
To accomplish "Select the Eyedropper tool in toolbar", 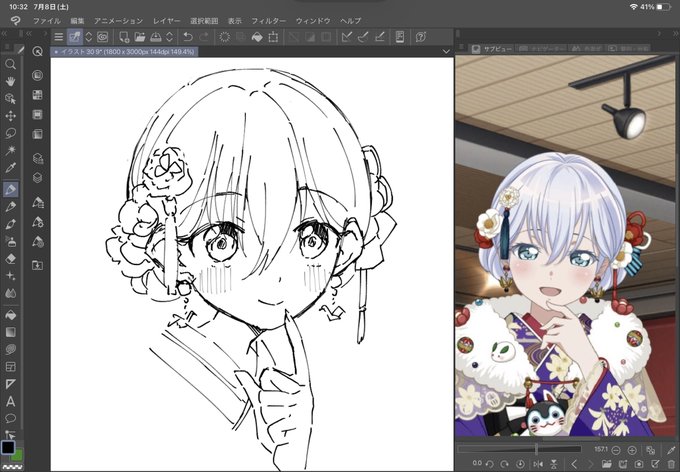I will click(10, 168).
